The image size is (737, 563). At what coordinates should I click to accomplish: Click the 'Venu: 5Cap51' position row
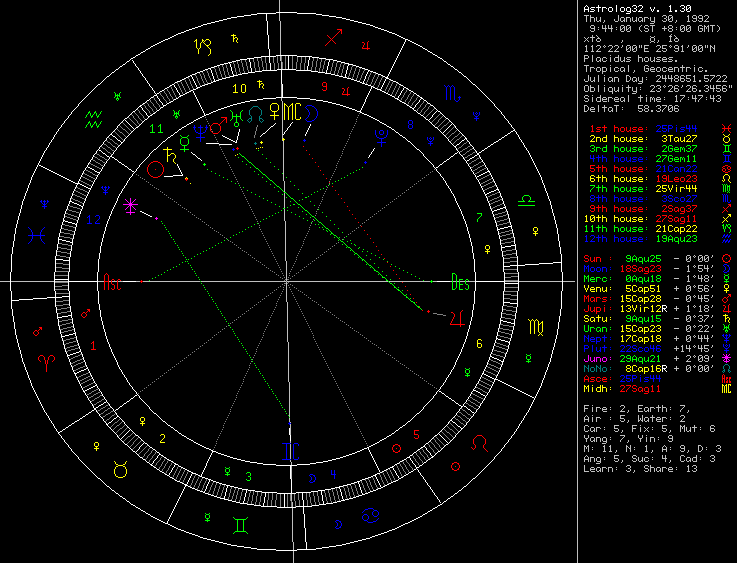coord(658,289)
